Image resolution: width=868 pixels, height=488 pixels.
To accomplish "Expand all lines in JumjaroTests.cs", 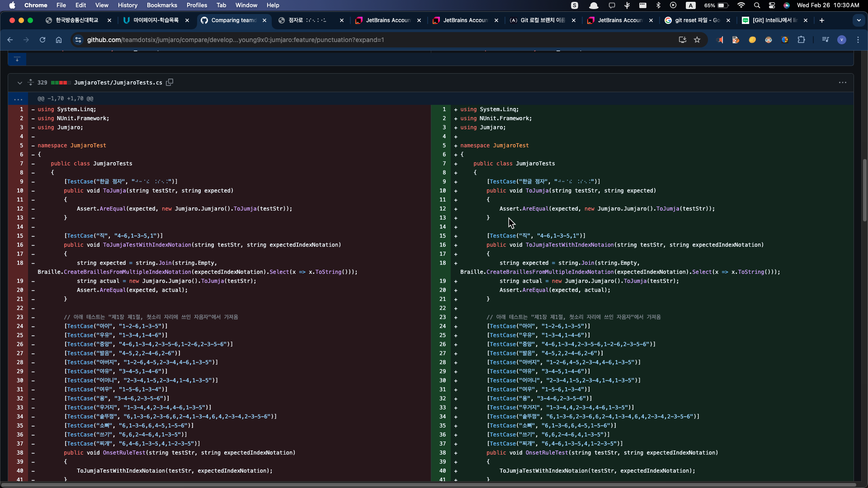I will 31,82.
